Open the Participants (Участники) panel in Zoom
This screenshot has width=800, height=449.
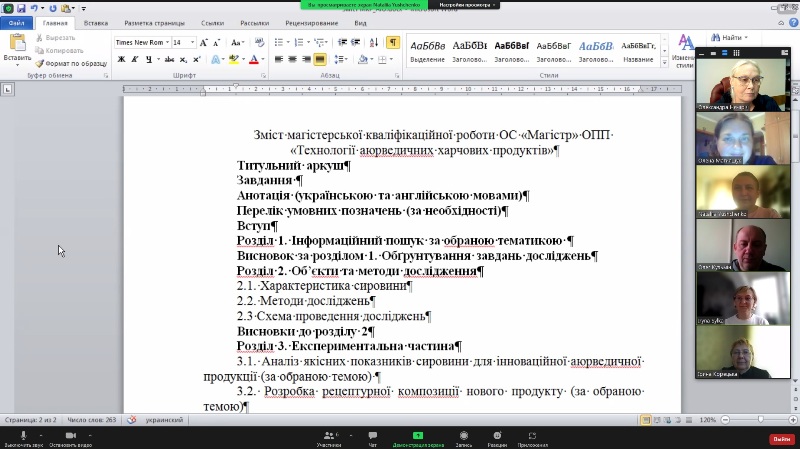point(329,437)
